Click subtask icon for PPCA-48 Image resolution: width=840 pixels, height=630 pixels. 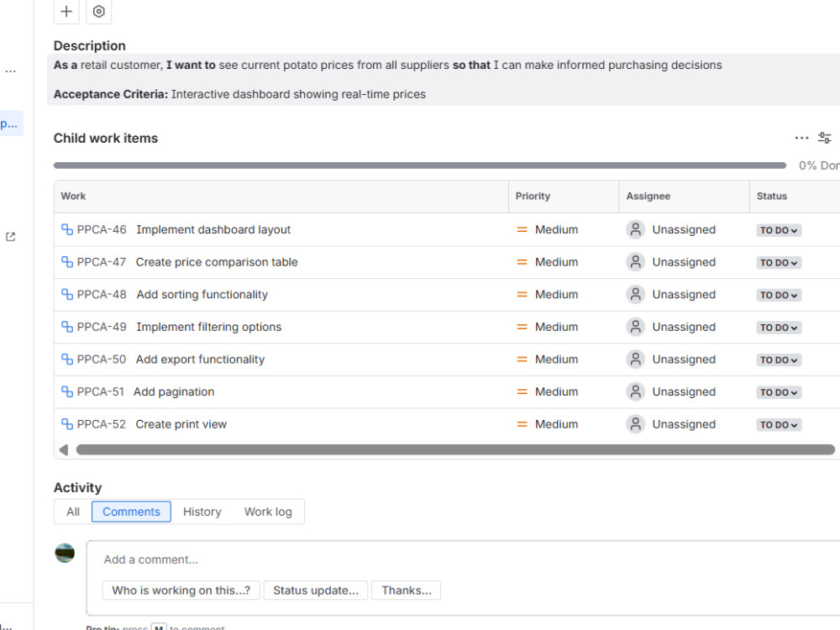pyautogui.click(x=67, y=295)
